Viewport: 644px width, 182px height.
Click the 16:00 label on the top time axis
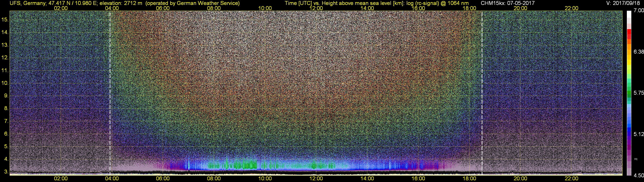(418, 8)
